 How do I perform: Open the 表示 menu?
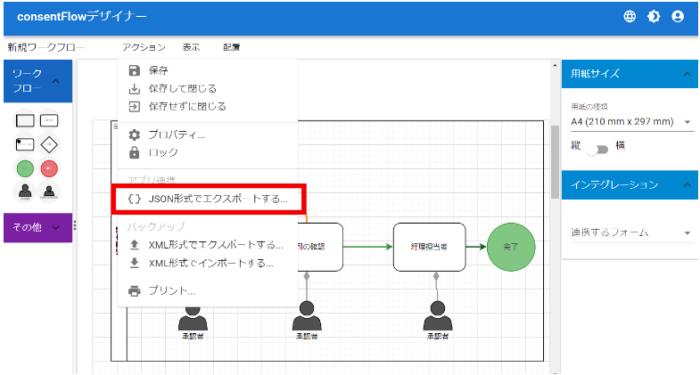[x=191, y=47]
